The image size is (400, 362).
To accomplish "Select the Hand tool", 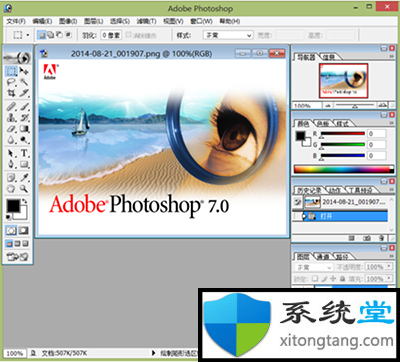I will click(11, 189).
